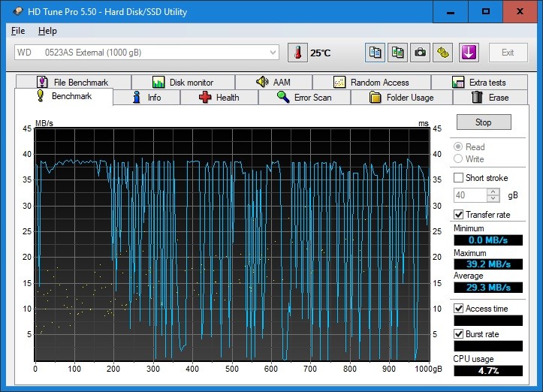Open Error Scan tab with magnifier

303,98
